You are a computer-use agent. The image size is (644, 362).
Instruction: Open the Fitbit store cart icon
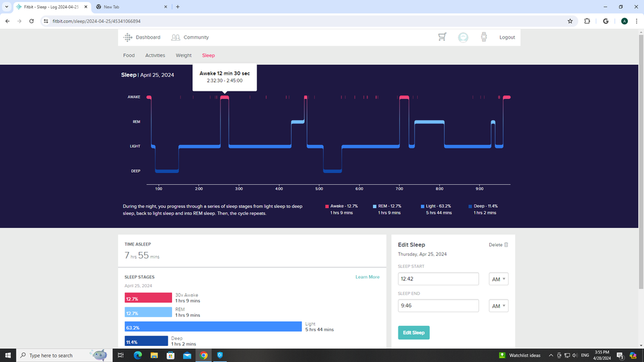[x=442, y=37]
